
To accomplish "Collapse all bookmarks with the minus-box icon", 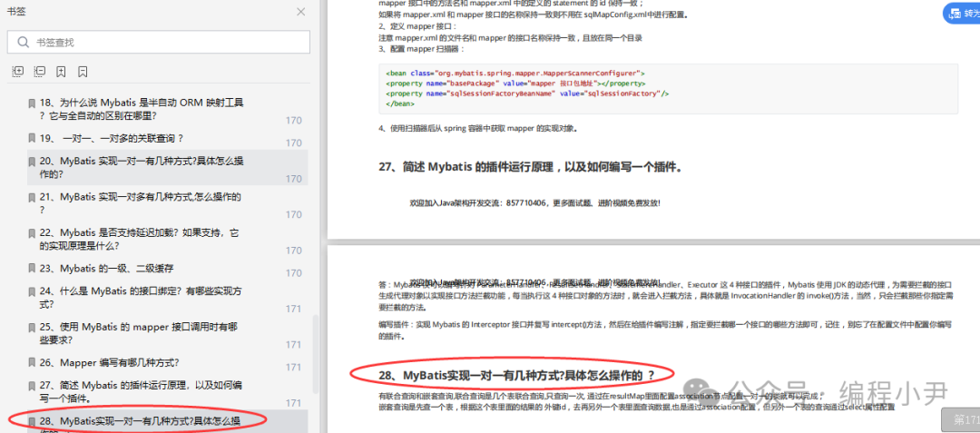I will pos(39,72).
